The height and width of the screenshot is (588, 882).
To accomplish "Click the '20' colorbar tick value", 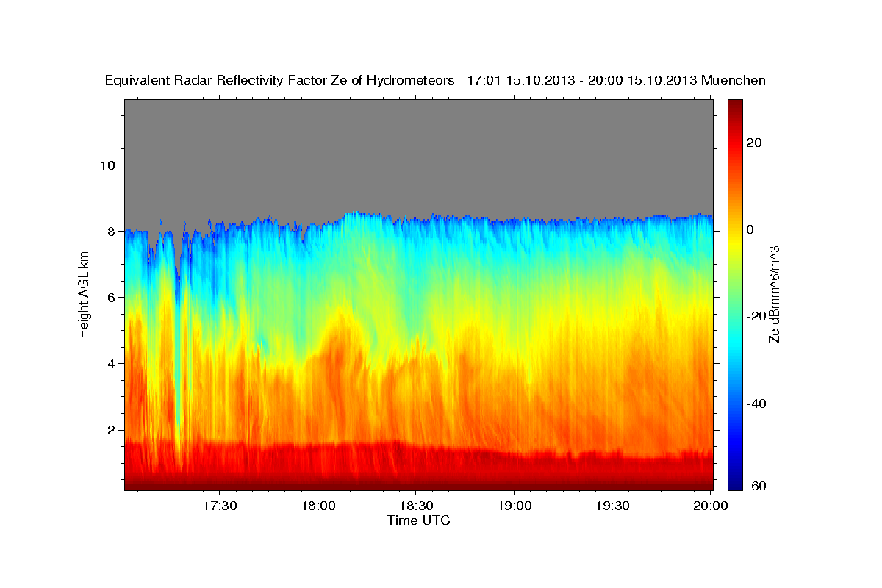I will [753, 143].
